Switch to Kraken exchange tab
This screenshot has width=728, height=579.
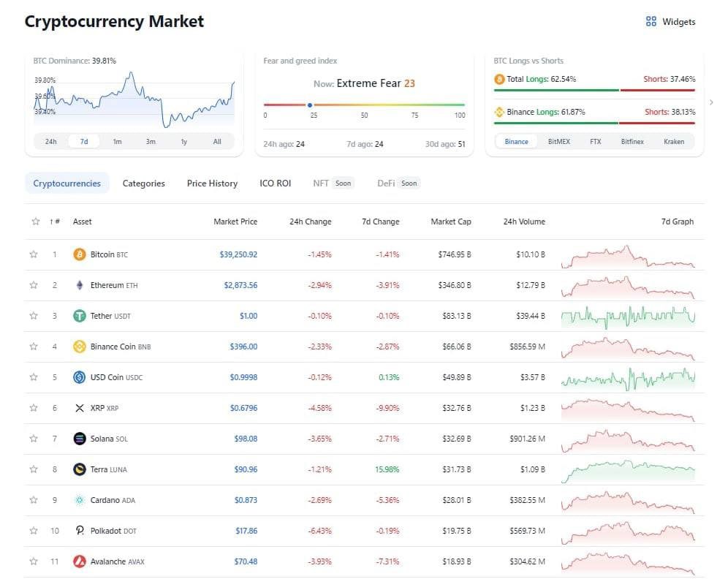pyautogui.click(x=674, y=142)
